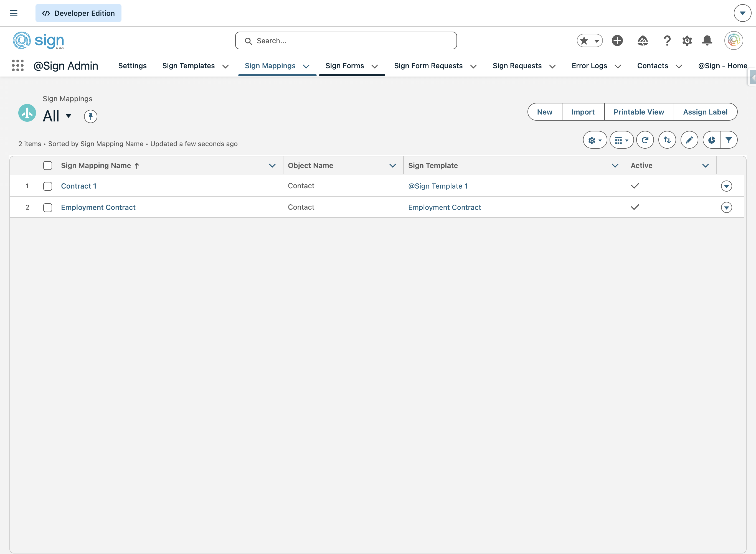The height and width of the screenshot is (554, 756).
Task: Pin the All list view
Action: (91, 116)
